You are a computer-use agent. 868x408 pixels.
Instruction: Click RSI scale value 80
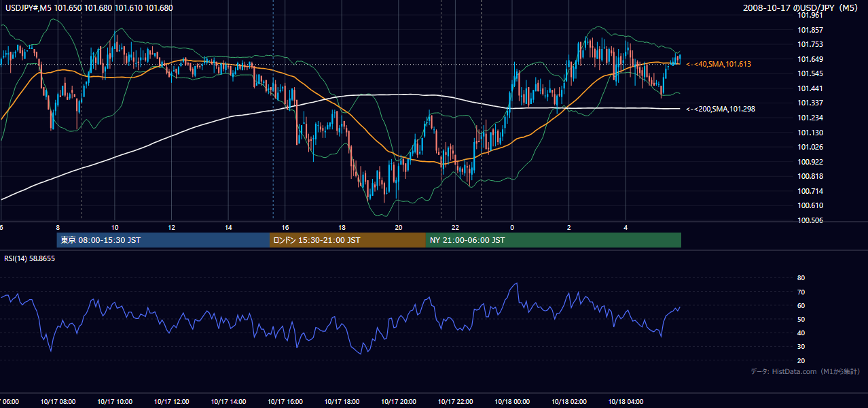tap(801, 278)
